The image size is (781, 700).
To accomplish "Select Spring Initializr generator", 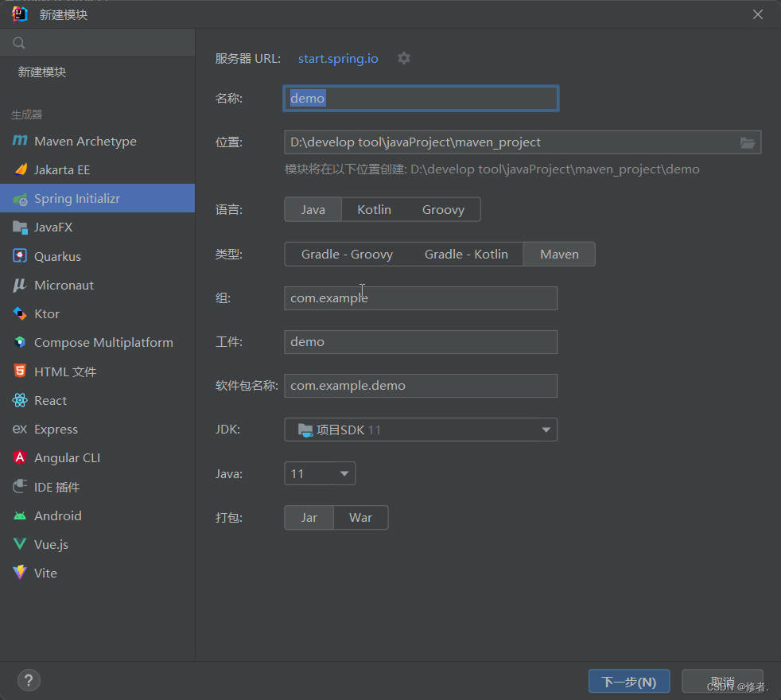I will pyautogui.click(x=98, y=198).
